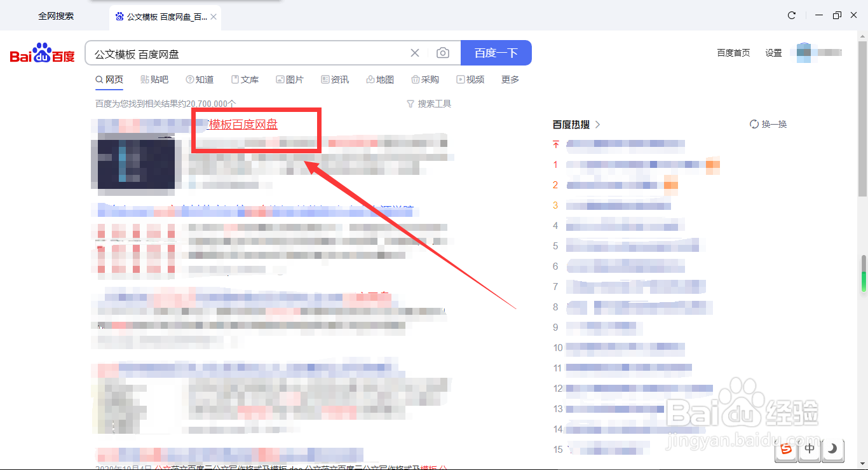Click the Sogou input method S icon
The width and height of the screenshot is (868, 470).
[787, 449]
